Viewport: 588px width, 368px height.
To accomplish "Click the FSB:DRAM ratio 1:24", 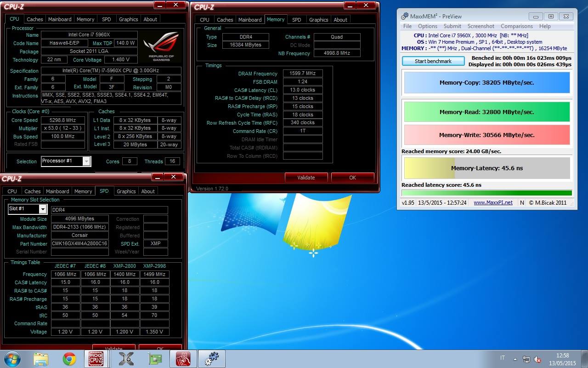I will point(303,82).
